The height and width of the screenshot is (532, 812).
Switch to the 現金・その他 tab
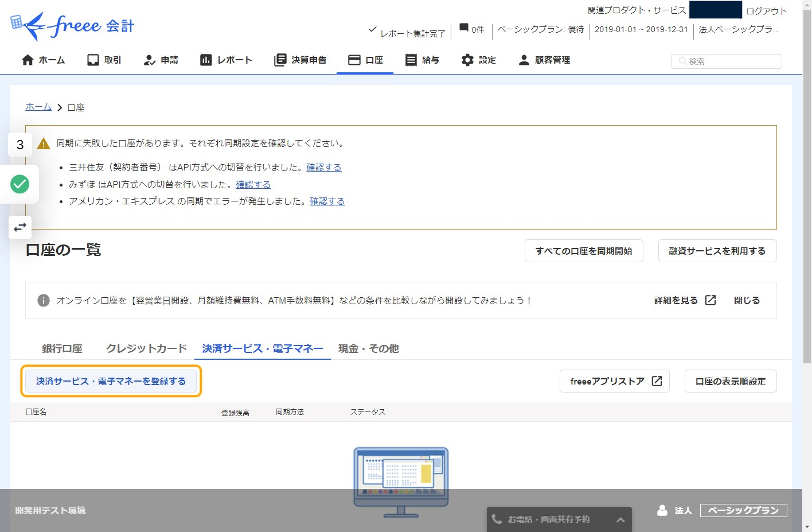[x=368, y=348]
